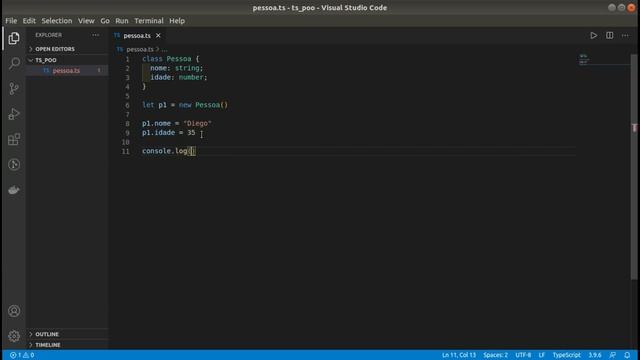The height and width of the screenshot is (360, 640).
Task: Open the GitLens view icon in activity bar
Action: pyautogui.click(x=14, y=164)
